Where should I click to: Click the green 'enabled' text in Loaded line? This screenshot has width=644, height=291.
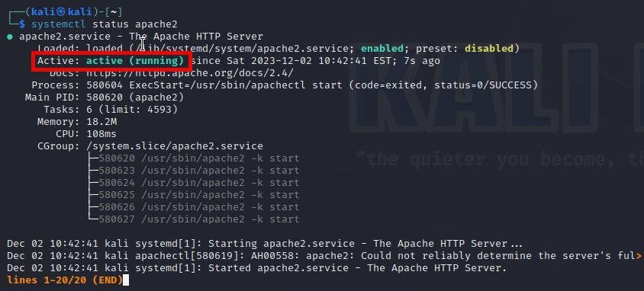382,49
